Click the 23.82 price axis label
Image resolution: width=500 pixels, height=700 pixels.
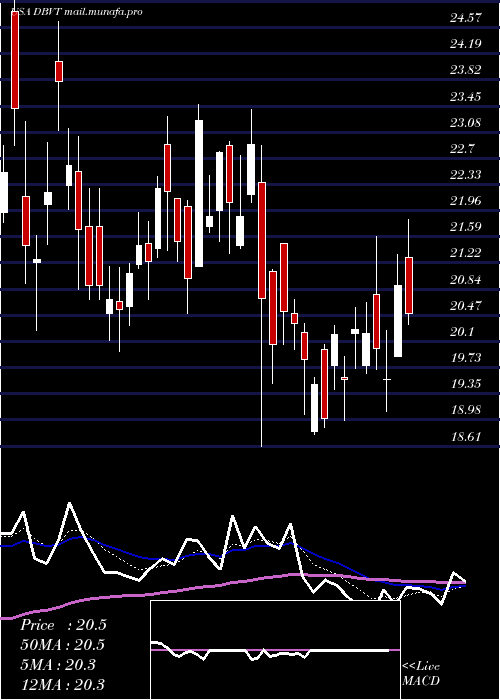(x=466, y=71)
